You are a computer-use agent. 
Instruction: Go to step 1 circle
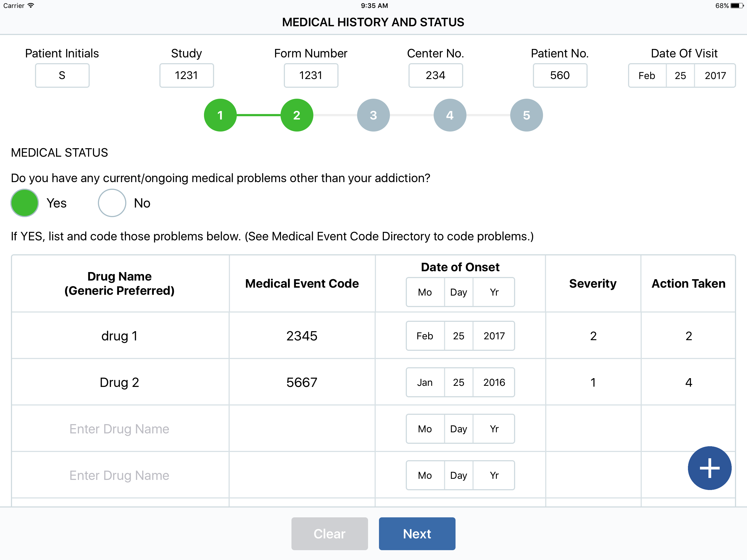point(220,115)
